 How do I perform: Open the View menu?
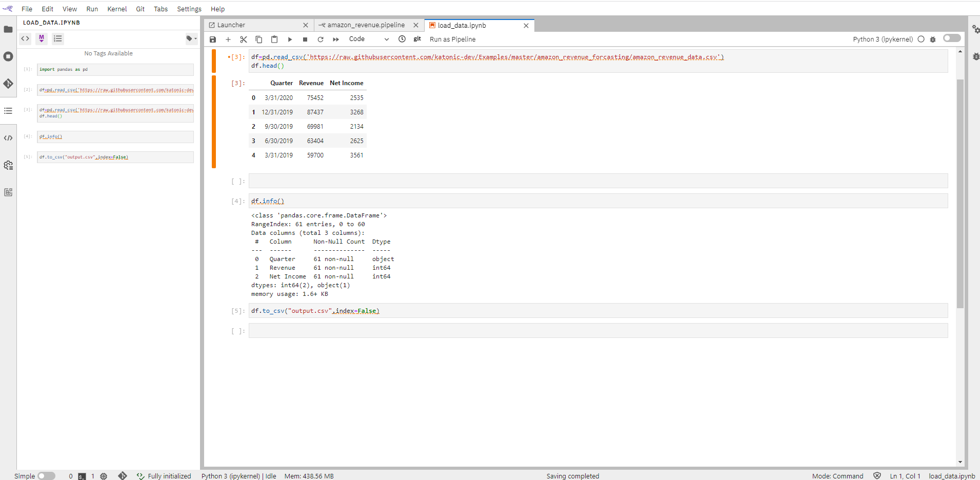pyautogui.click(x=70, y=9)
